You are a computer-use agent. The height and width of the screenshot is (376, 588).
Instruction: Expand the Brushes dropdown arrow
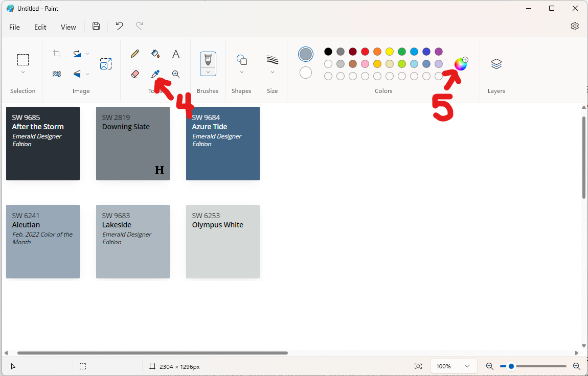point(208,72)
